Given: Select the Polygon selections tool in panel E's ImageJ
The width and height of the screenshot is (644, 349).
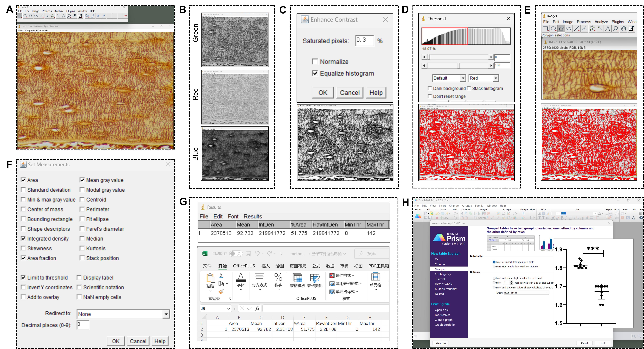Looking at the screenshot, I should click(x=561, y=28).
